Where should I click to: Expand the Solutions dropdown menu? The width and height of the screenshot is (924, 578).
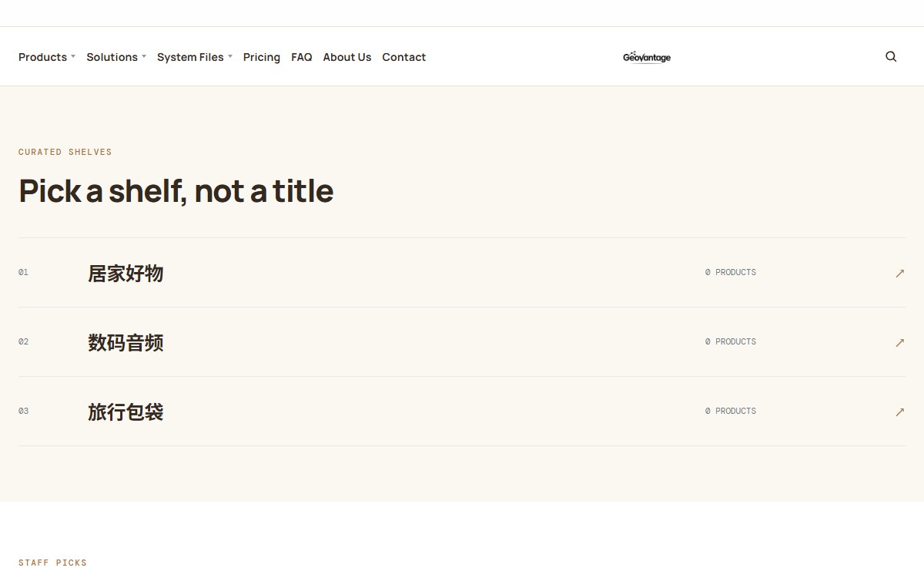coord(116,57)
